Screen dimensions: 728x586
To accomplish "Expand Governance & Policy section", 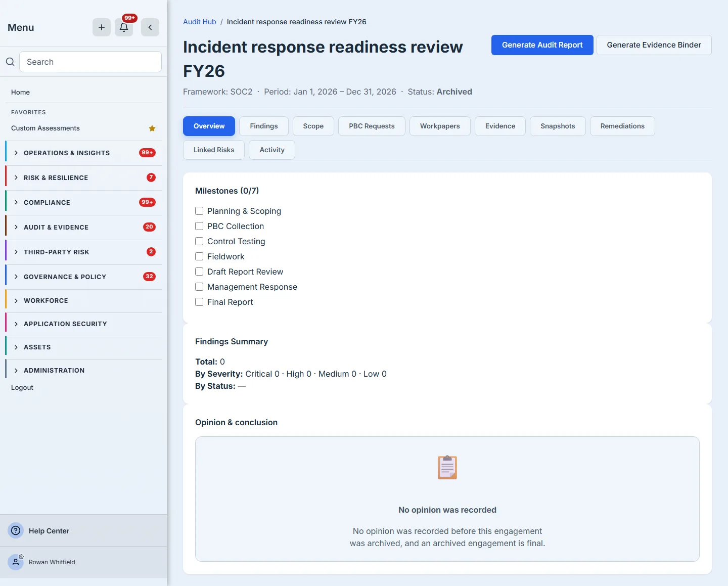I will click(83, 277).
